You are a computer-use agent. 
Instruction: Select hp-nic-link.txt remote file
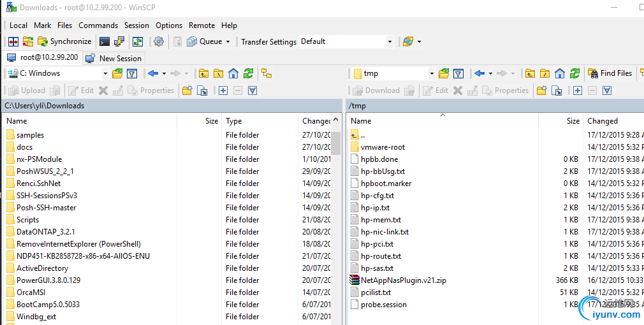pos(385,232)
